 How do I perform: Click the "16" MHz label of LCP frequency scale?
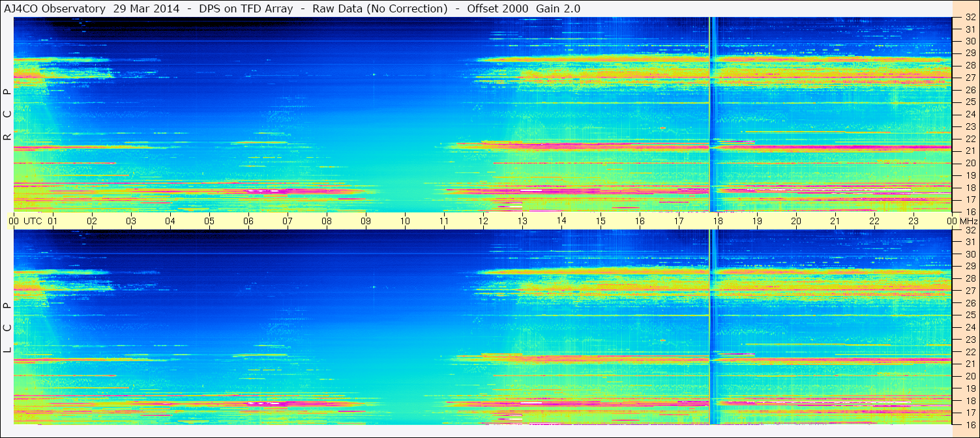(x=970, y=424)
